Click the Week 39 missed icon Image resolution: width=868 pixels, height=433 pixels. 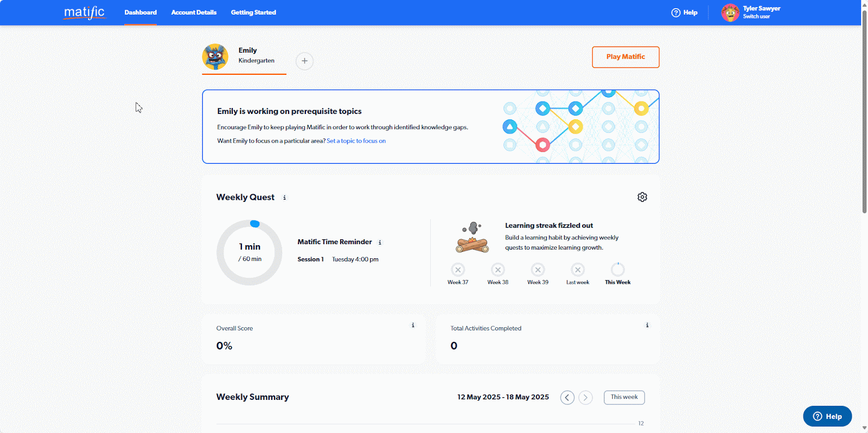click(538, 270)
